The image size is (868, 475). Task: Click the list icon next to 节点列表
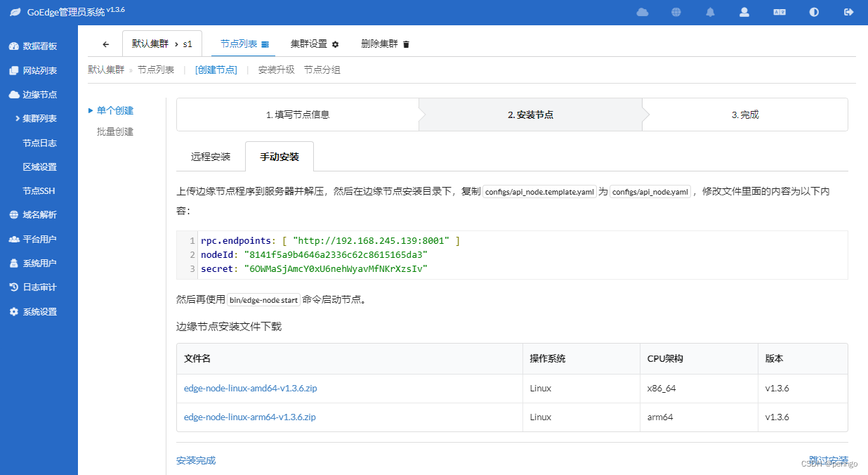(265, 44)
